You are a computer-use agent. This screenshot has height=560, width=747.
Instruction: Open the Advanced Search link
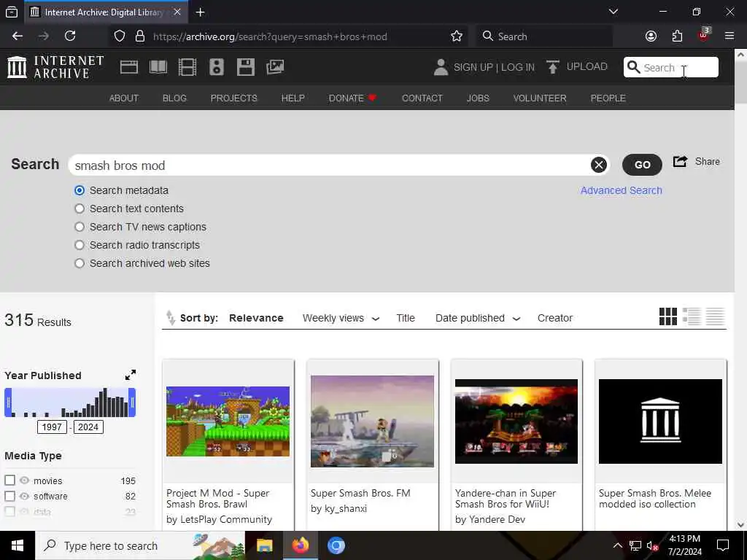[622, 190]
